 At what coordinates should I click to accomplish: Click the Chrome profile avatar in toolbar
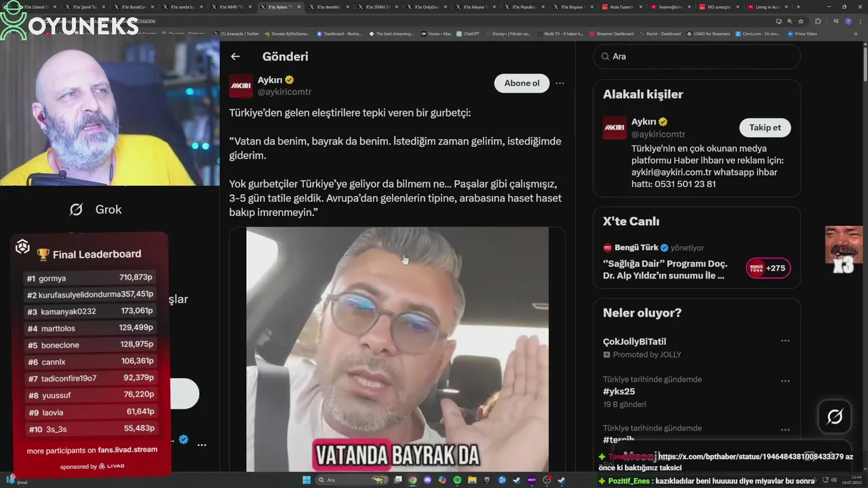point(848,21)
